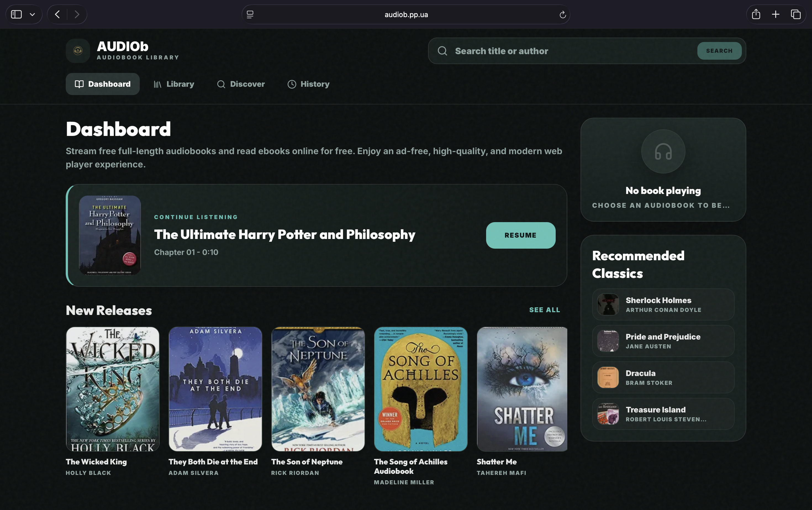The image size is (812, 510).
Task: Open The Wicked King cover
Action: [x=113, y=389]
